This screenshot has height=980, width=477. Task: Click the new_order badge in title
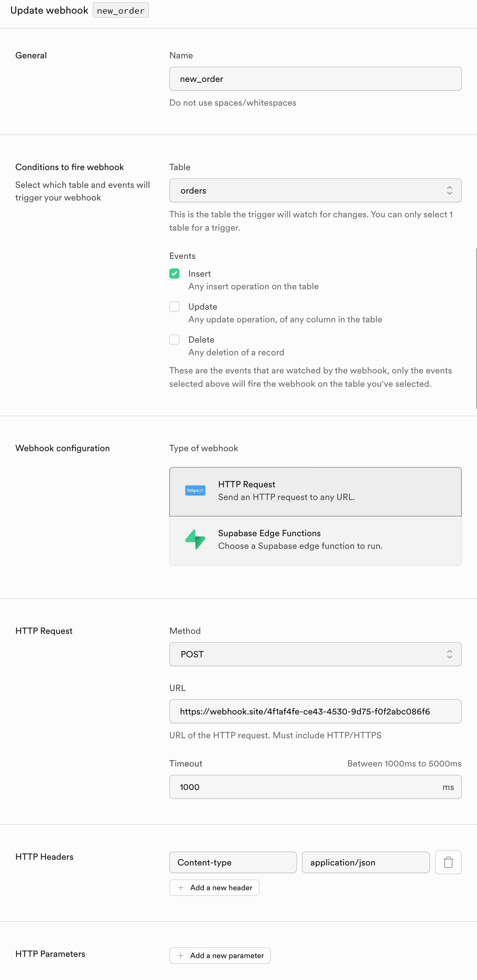click(121, 10)
